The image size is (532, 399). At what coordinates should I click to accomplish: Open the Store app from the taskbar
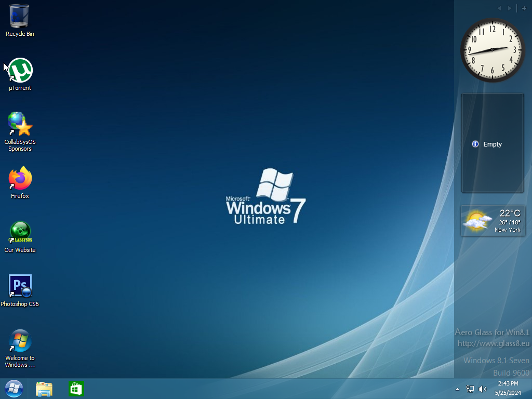pos(76,389)
